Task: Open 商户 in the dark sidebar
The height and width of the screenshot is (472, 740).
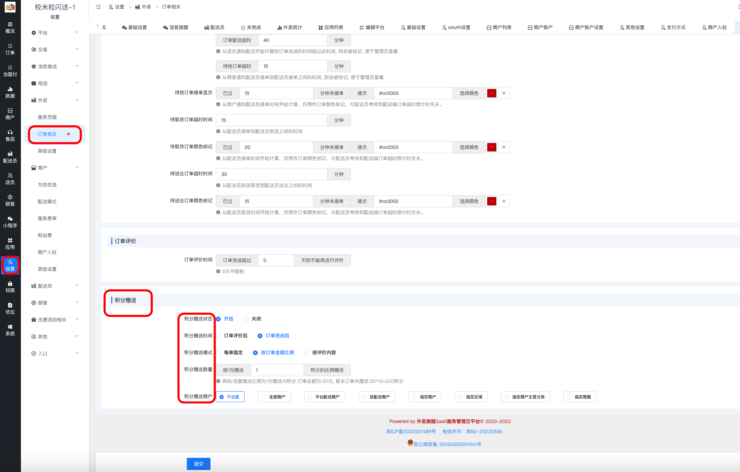Action: click(x=10, y=113)
